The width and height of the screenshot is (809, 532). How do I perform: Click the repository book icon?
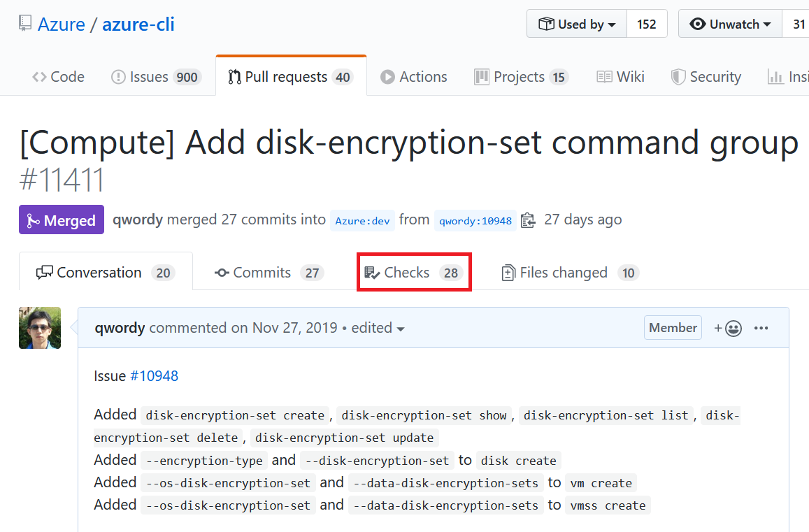(x=25, y=24)
